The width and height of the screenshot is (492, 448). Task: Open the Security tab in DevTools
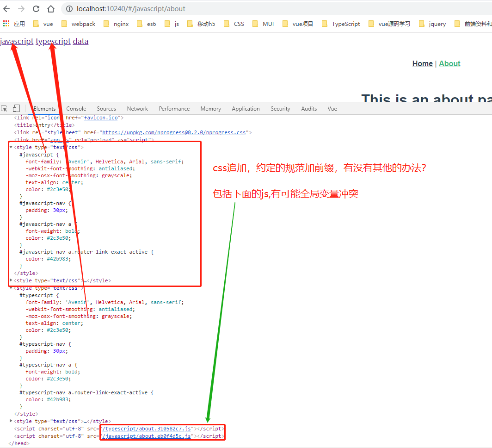click(281, 109)
